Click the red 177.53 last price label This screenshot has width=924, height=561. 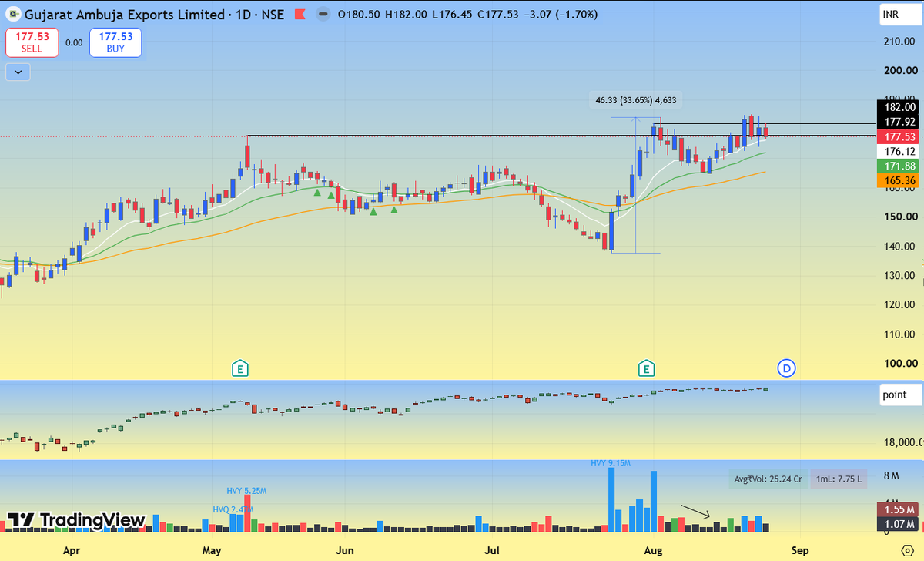tap(899, 136)
